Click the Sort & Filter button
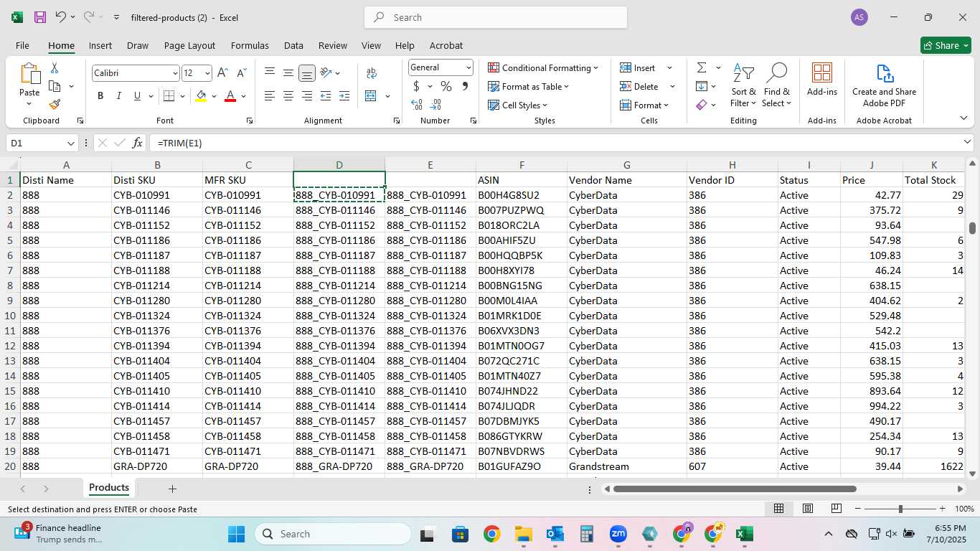The image size is (980, 551). tap(743, 85)
